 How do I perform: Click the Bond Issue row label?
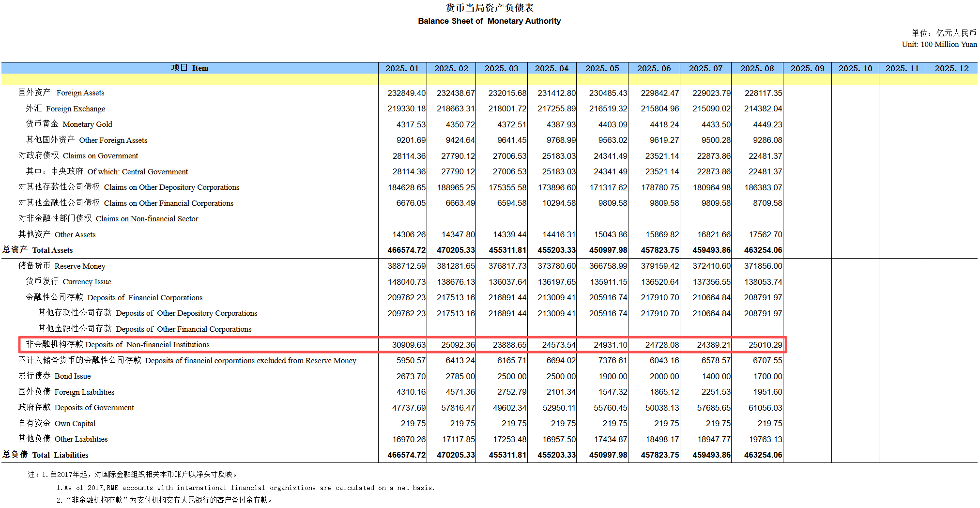coord(54,376)
